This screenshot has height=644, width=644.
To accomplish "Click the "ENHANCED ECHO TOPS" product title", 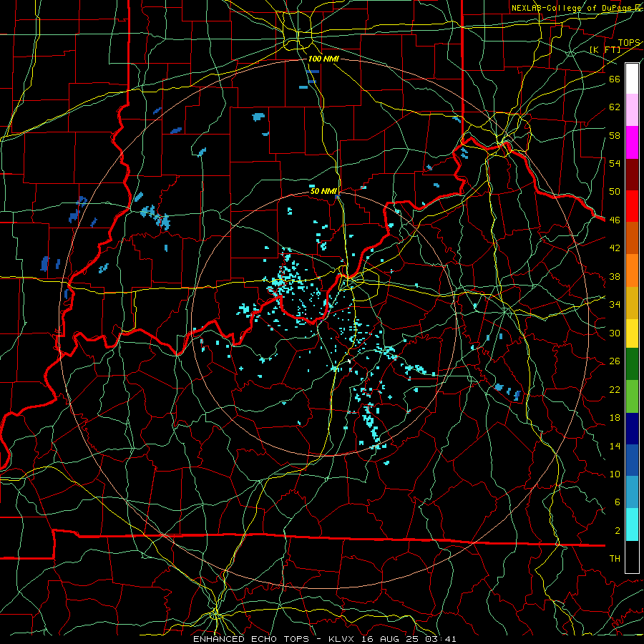I will click(251, 639).
